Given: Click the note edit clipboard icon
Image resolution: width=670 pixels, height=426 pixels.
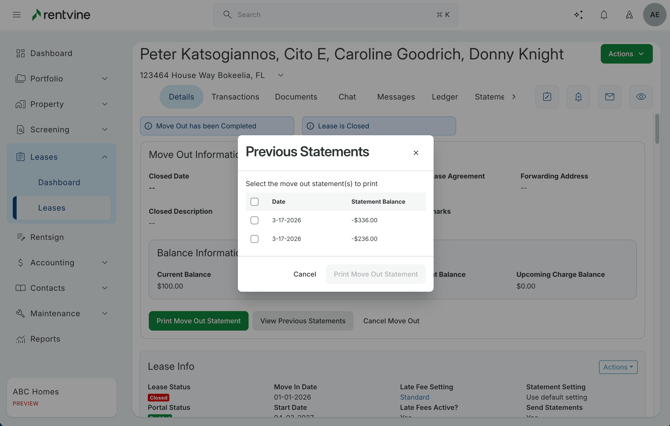Looking at the screenshot, I should 547,97.
